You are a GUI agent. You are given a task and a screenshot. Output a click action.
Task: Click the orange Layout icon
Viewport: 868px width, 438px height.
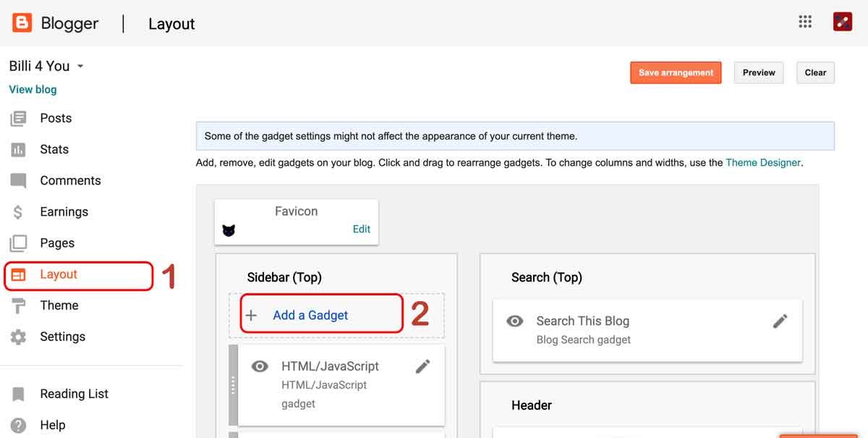tap(19, 274)
